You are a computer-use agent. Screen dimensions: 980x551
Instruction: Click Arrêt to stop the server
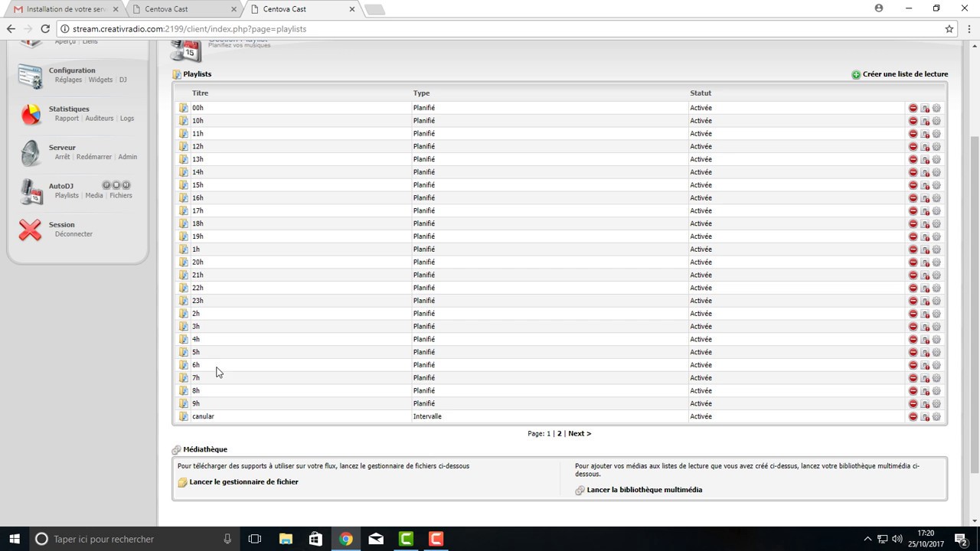(x=62, y=157)
